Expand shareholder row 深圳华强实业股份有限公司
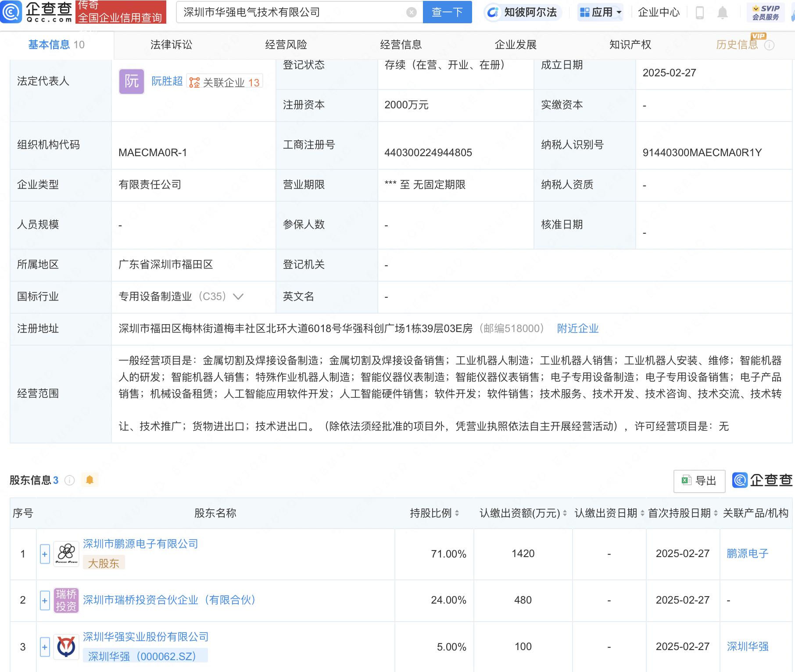 pyautogui.click(x=45, y=647)
